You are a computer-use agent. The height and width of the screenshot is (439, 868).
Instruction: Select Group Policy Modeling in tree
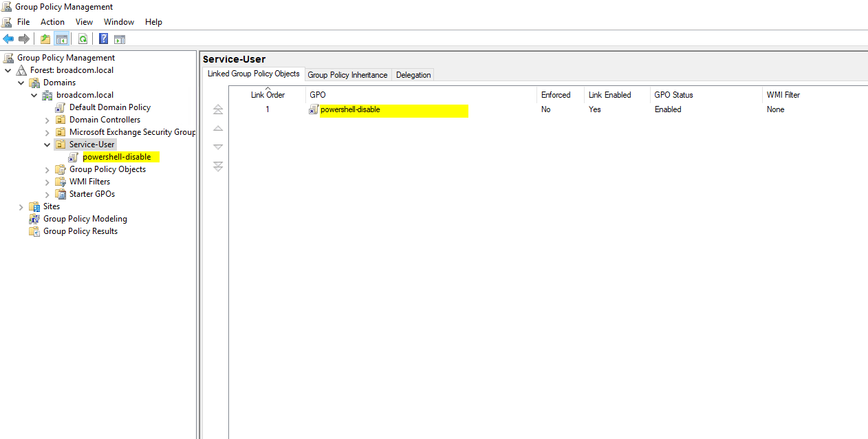85,219
